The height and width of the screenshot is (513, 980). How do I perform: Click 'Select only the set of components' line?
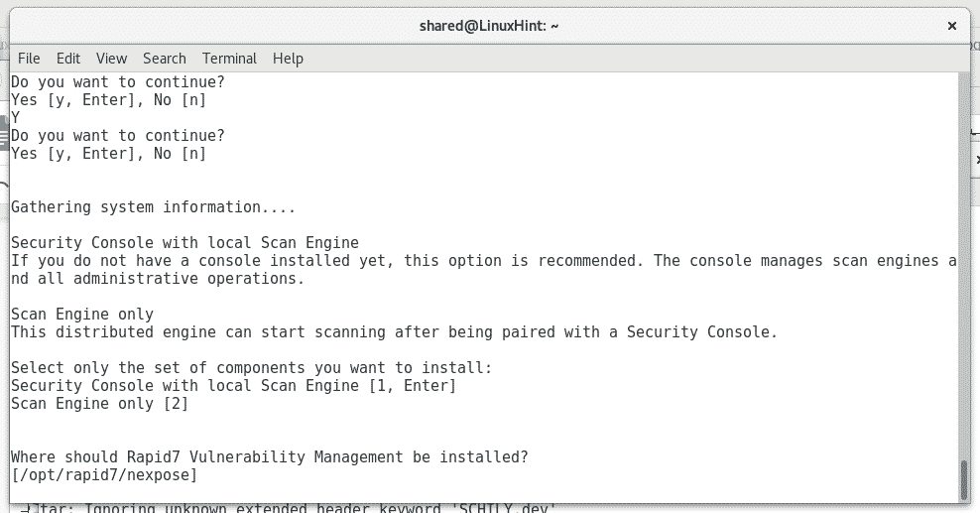click(x=251, y=367)
